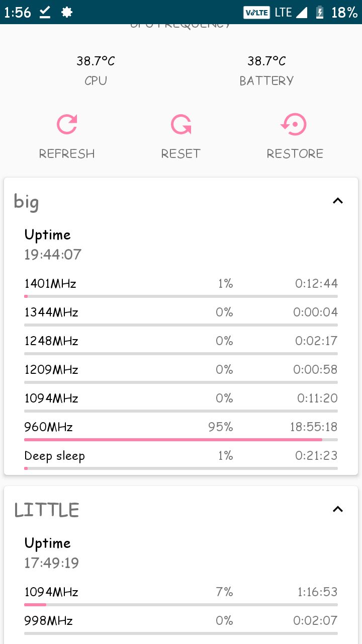Tap the VoLTE indicator icon
Image resolution: width=362 pixels, height=644 pixels.
click(256, 12)
